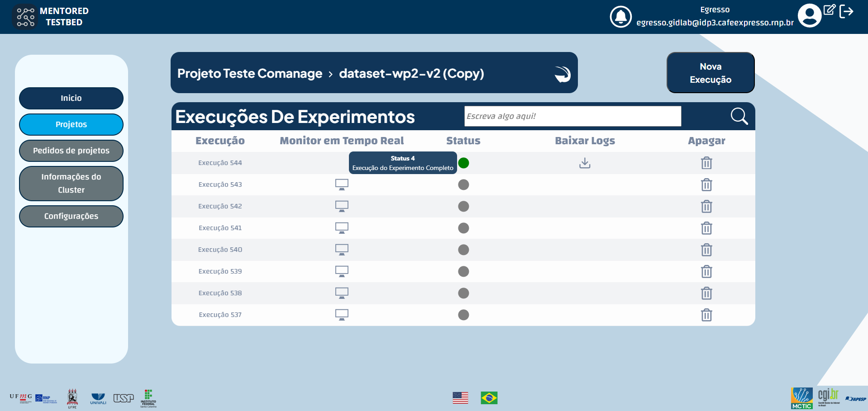The width and height of the screenshot is (868, 411).
Task: Navigate to Projetos in the sidebar
Action: tap(71, 124)
